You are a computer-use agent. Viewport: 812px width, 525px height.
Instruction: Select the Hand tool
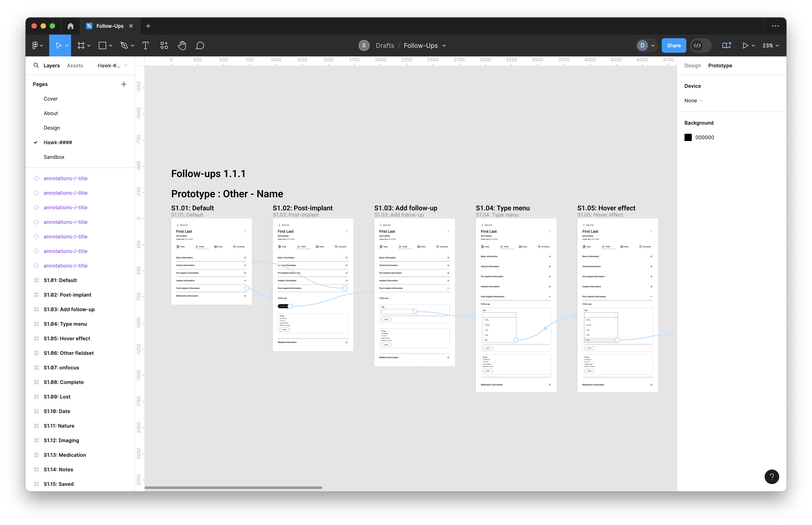182,46
